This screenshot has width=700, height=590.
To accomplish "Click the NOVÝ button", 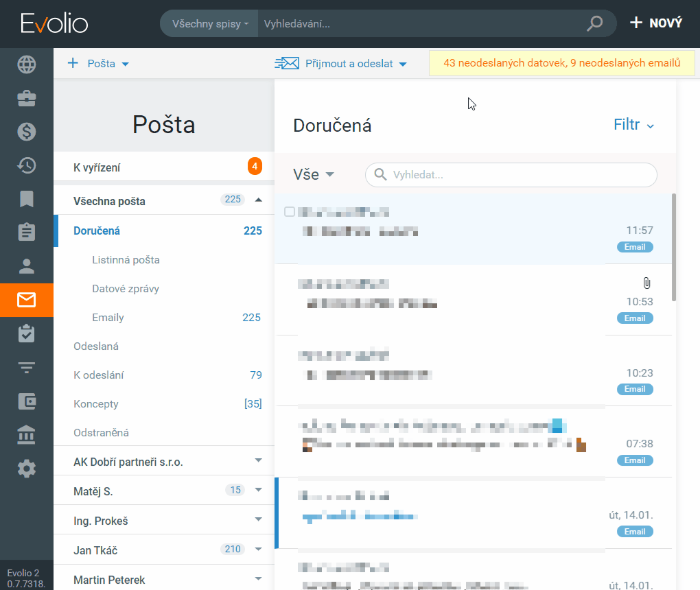I will click(x=656, y=23).
